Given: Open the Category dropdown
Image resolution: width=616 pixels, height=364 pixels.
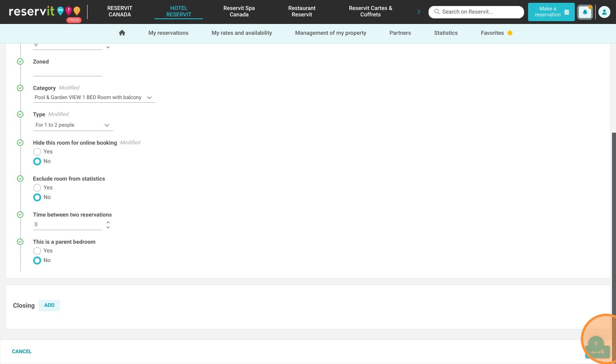Looking at the screenshot, I should (x=94, y=97).
